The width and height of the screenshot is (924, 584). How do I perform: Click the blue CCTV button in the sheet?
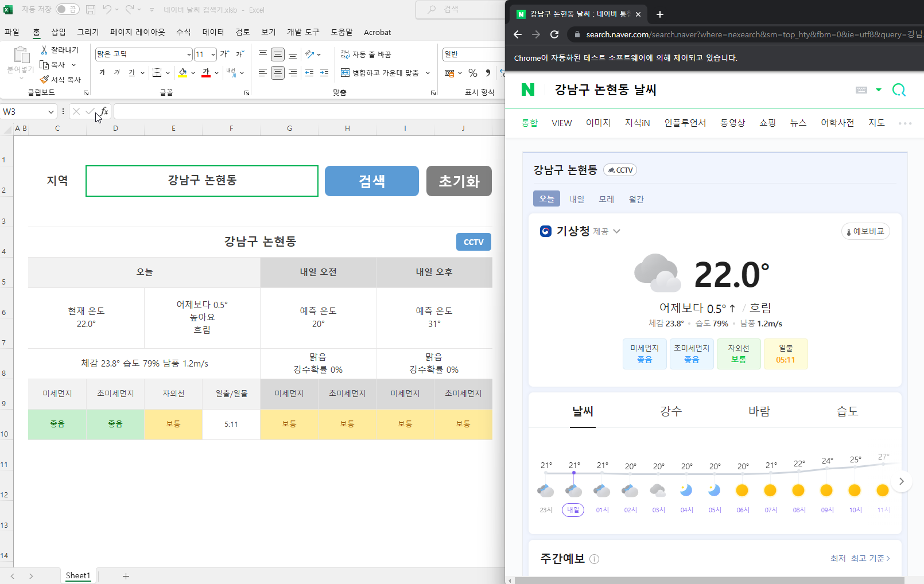point(473,242)
